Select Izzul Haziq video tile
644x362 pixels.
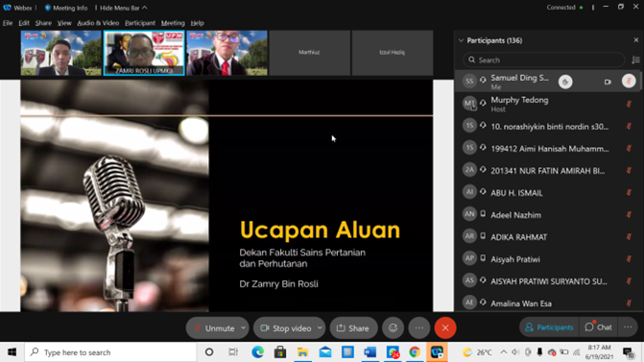click(x=393, y=53)
